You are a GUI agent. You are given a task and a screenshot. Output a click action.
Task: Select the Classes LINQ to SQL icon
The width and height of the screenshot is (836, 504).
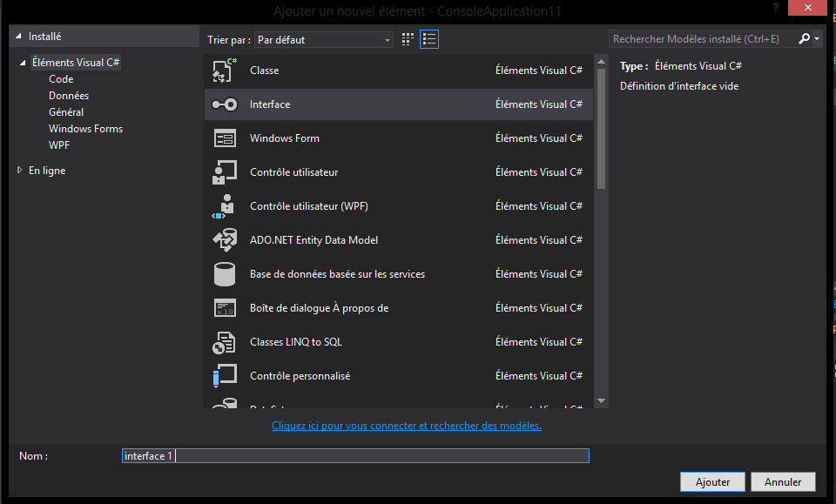tap(224, 341)
